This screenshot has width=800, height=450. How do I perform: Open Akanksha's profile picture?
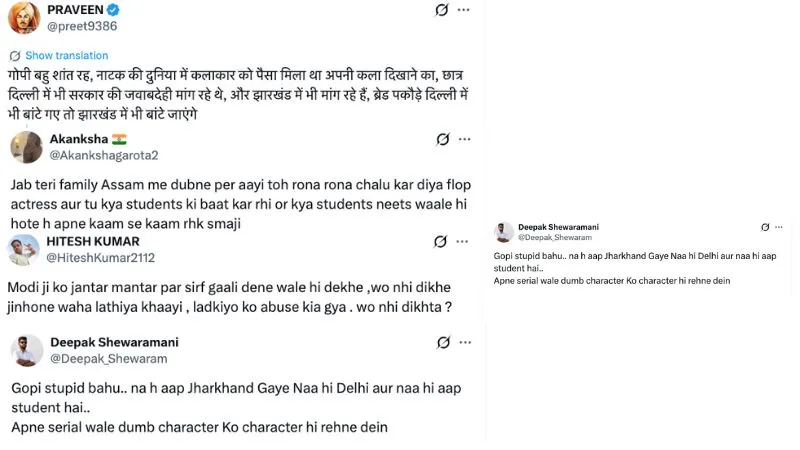click(x=27, y=147)
